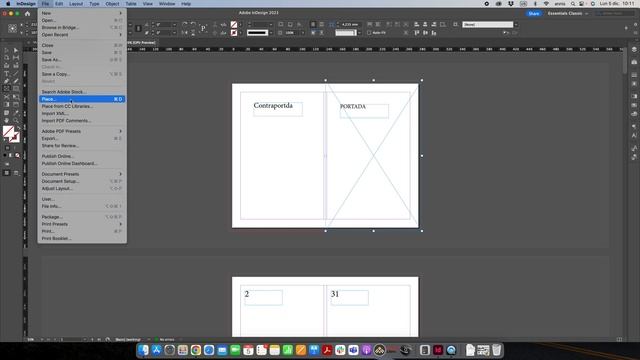Select the Type tool
Image resolution: width=640 pixels, height=360 pixels.
coord(7,73)
